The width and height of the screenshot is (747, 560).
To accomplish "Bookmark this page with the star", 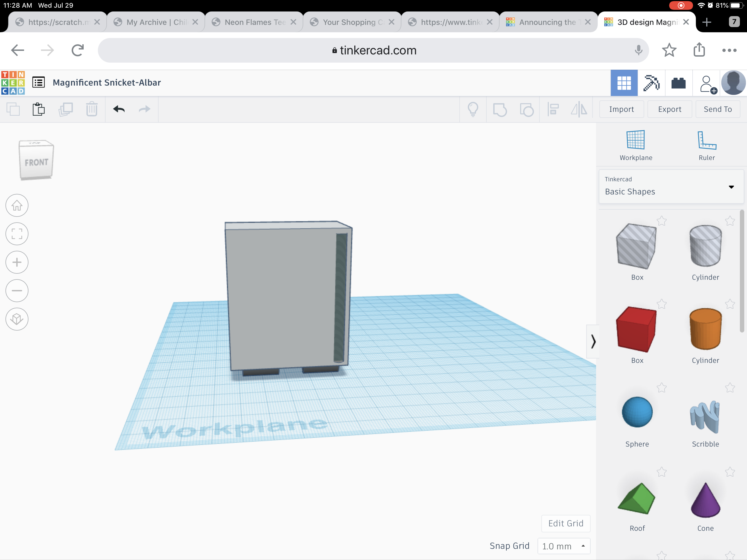I will tap(669, 50).
